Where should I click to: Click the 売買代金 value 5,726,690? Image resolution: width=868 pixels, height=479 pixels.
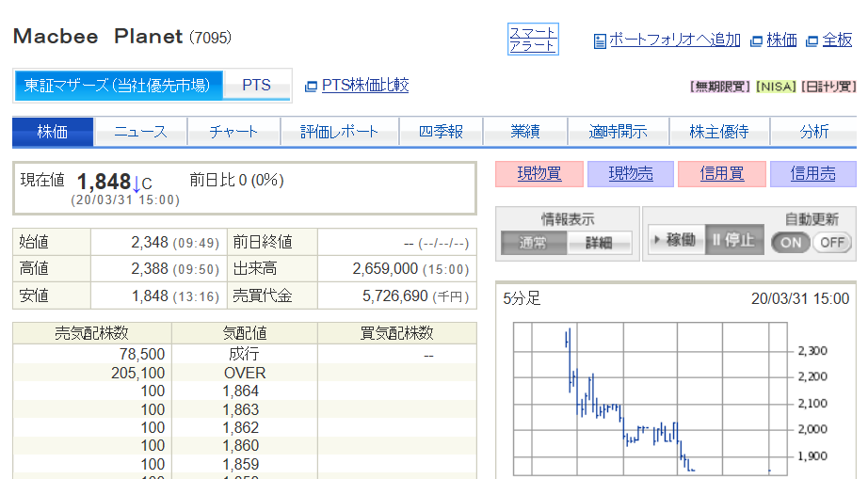pyautogui.click(x=395, y=295)
